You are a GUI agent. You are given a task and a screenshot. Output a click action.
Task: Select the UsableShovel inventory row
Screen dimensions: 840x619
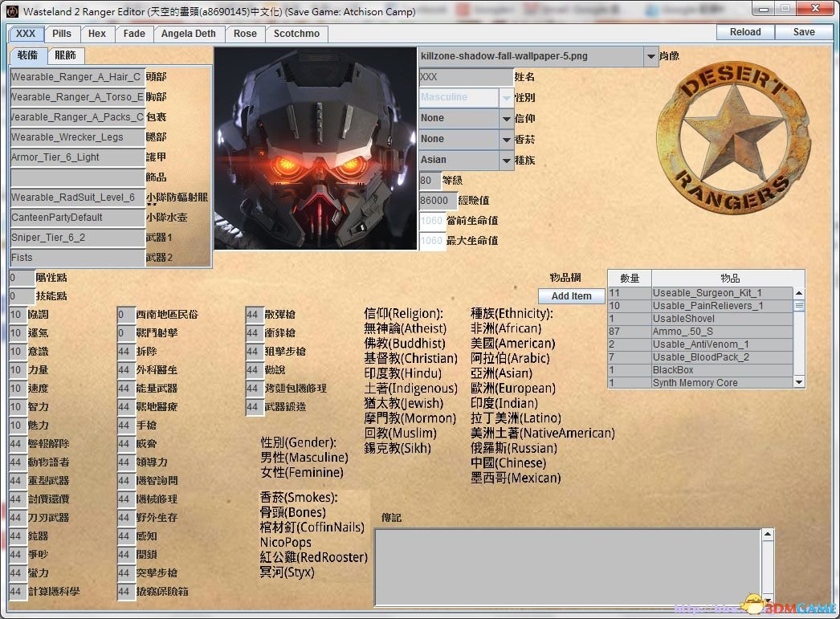click(701, 319)
